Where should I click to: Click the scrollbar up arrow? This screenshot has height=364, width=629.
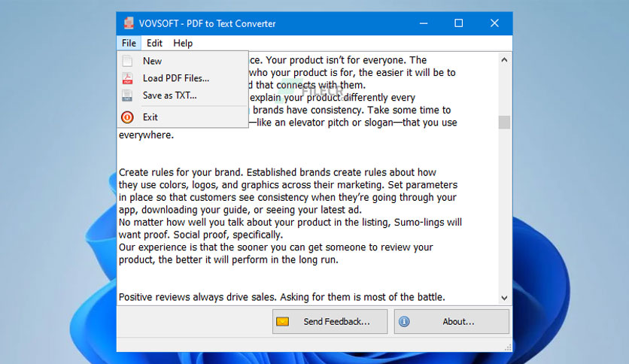504,59
